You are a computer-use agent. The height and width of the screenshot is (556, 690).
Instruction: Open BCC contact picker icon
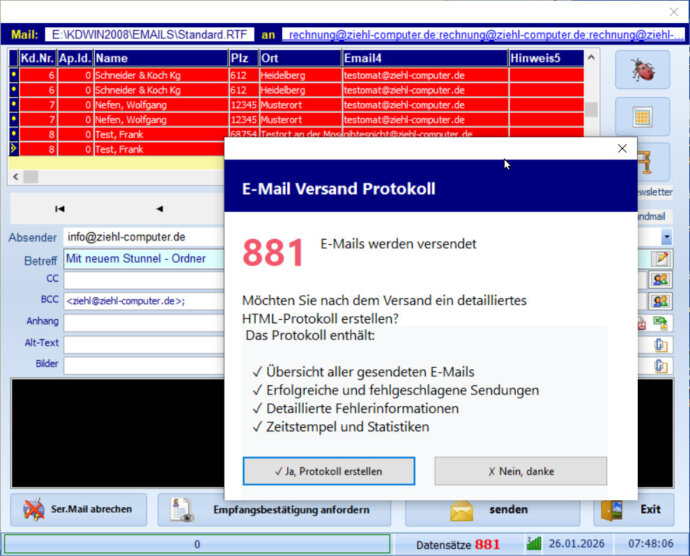660,300
